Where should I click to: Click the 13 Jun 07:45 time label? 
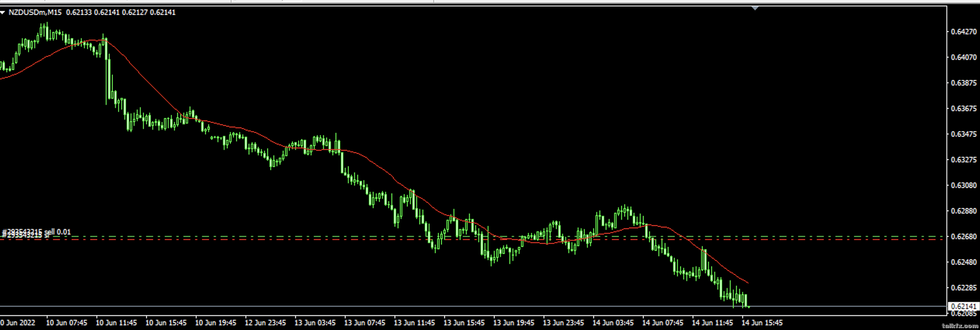point(365,323)
